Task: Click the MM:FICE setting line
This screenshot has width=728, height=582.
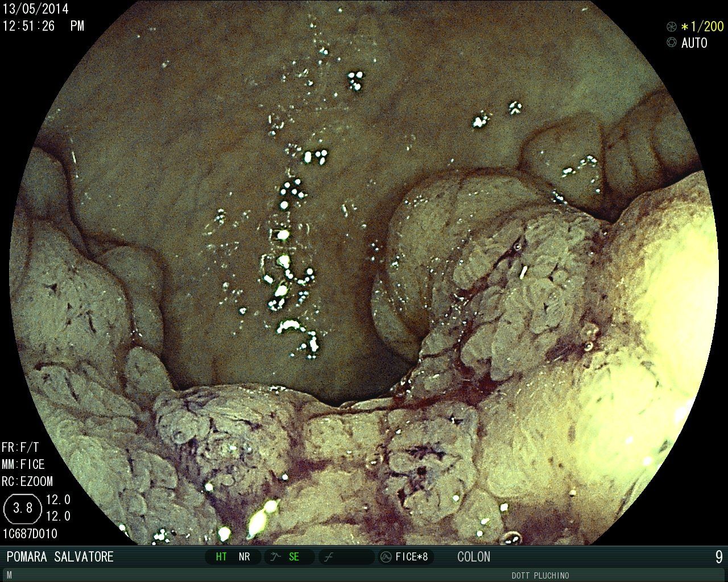Action: (x=23, y=464)
